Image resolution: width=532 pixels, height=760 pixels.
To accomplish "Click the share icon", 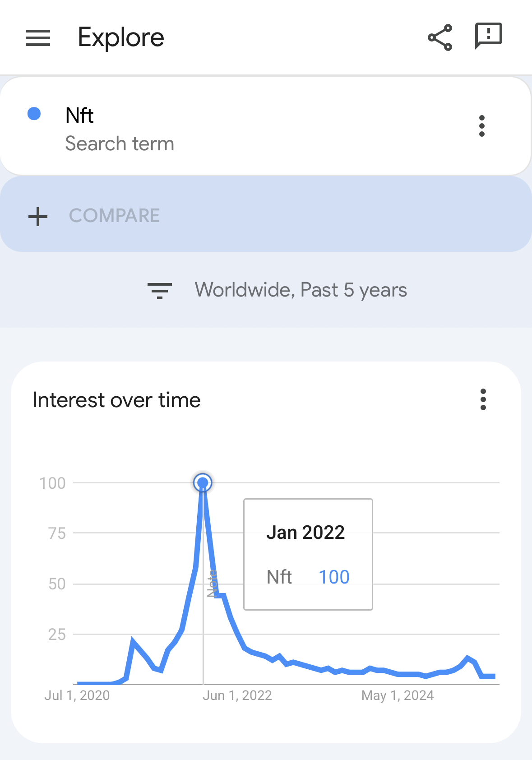I will pos(440,37).
